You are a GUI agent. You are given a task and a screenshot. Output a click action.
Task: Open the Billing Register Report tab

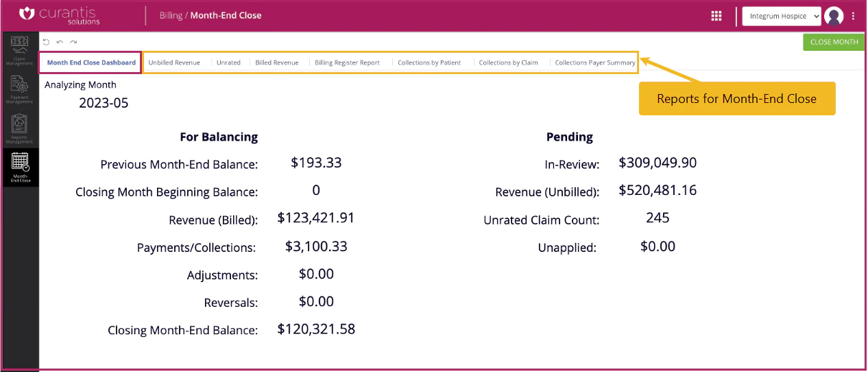[x=347, y=62]
